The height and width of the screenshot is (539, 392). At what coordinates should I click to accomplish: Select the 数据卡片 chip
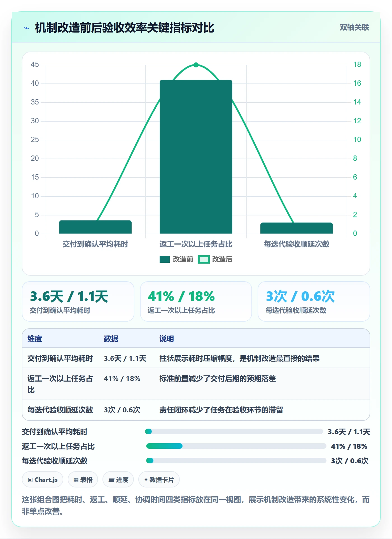(x=159, y=480)
